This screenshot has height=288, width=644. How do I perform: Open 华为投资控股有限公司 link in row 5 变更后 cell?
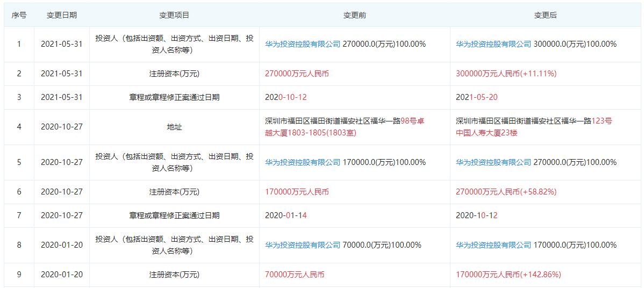pos(493,162)
